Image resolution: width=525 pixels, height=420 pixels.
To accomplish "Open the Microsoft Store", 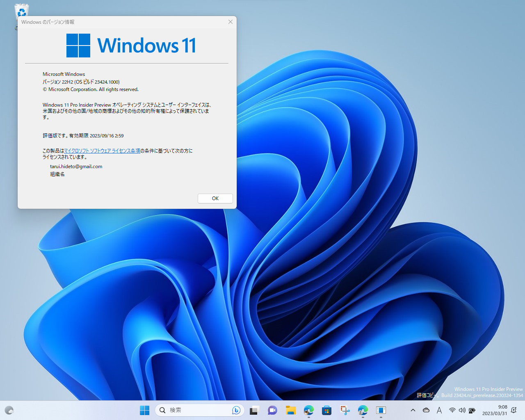I will [326, 410].
